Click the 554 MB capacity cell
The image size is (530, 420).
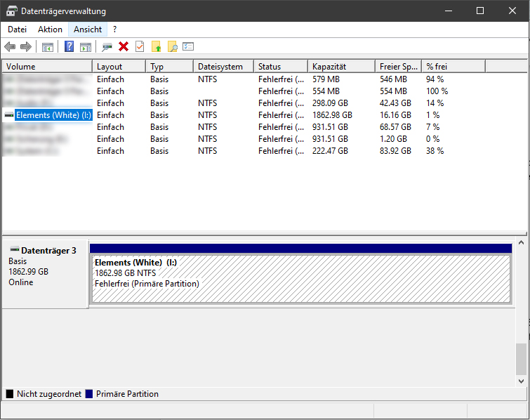pos(326,91)
